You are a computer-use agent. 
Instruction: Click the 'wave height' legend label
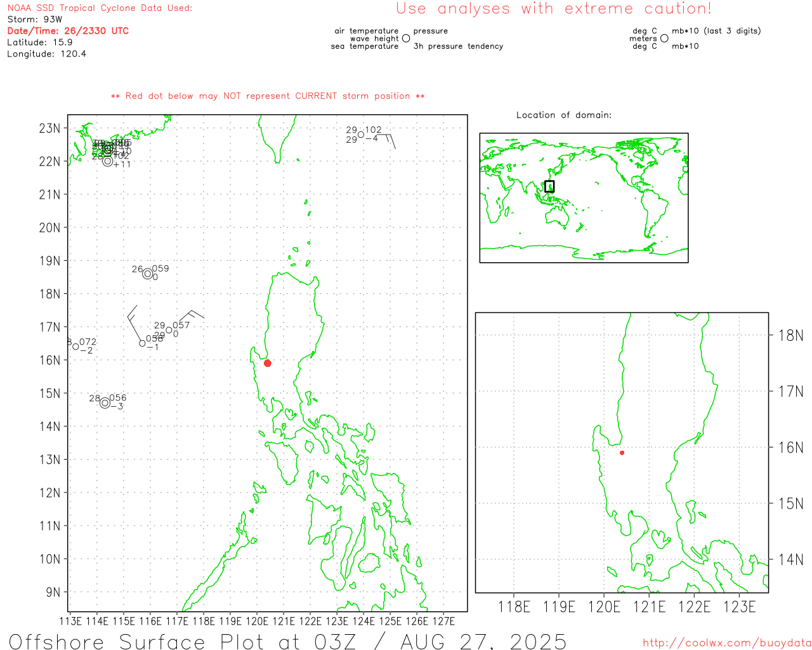(374, 39)
